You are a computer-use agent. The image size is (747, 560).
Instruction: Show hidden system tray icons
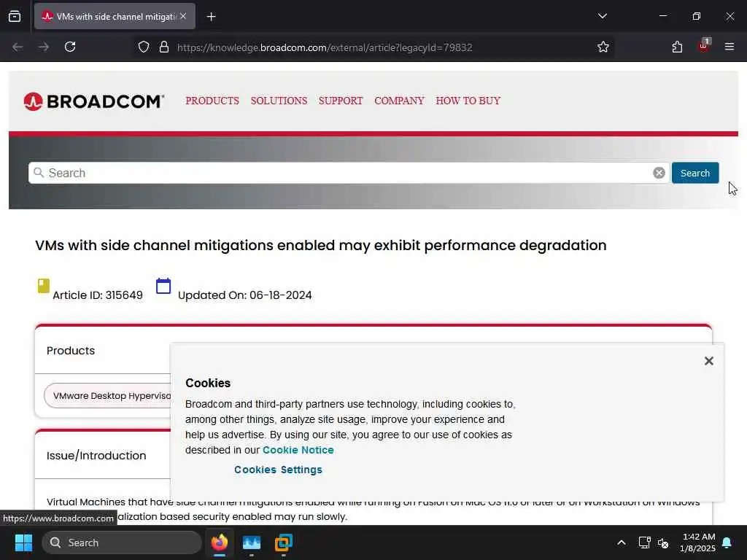click(x=622, y=542)
